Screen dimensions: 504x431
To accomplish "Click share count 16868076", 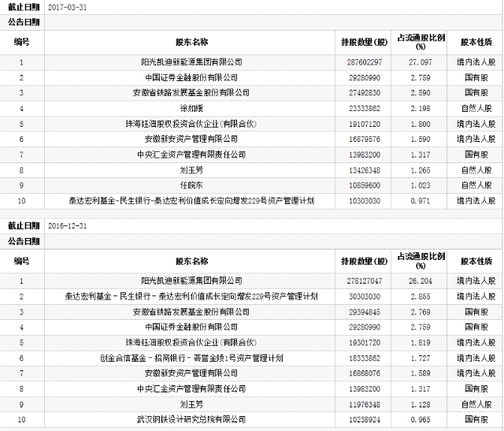I will [365, 373].
